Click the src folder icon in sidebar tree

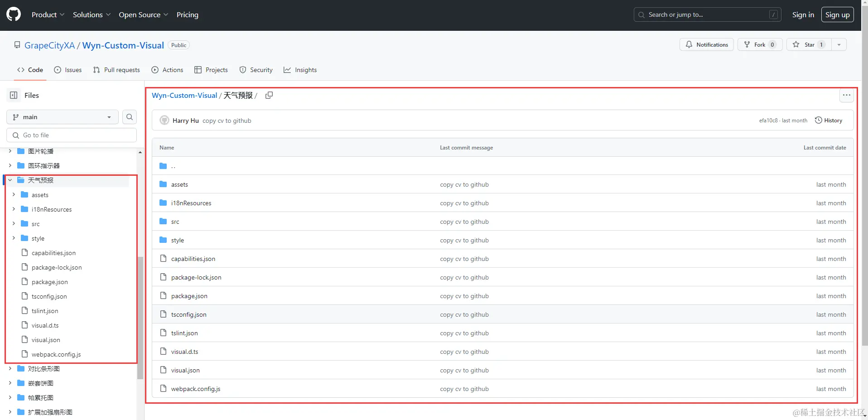(24, 224)
